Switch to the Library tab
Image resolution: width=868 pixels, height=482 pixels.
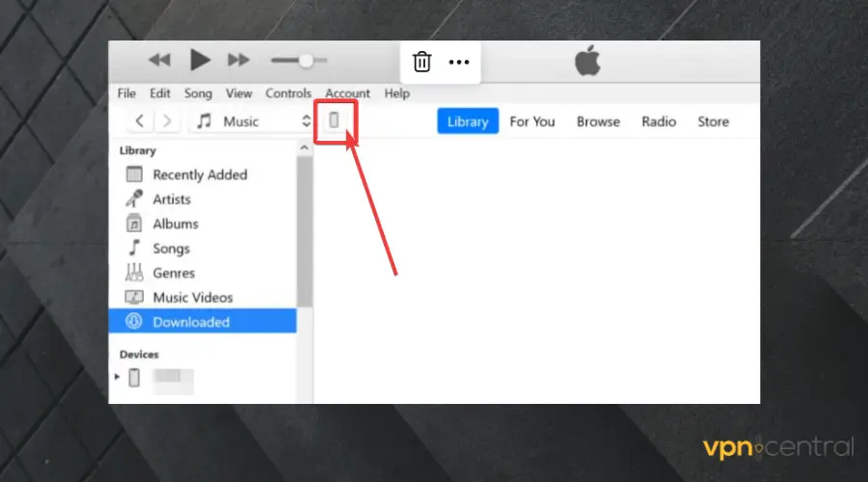(468, 121)
